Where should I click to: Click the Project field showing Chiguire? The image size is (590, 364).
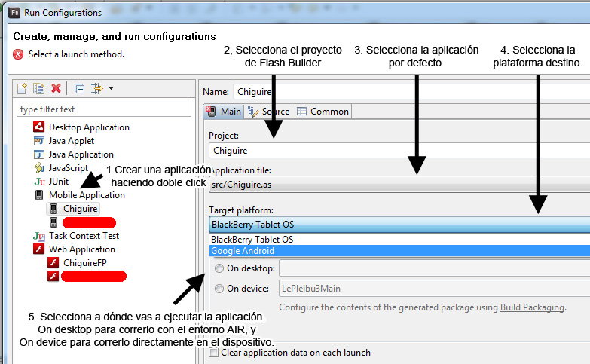(x=399, y=151)
